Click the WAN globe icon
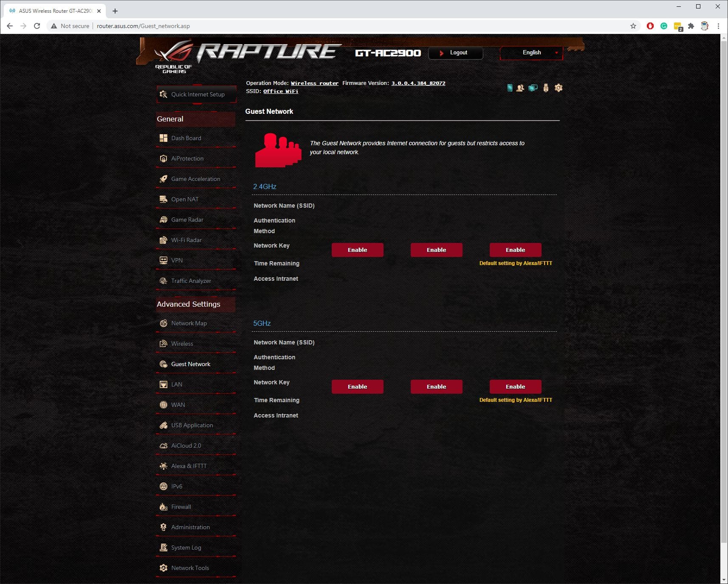Viewport: 728px width, 584px height. click(164, 405)
